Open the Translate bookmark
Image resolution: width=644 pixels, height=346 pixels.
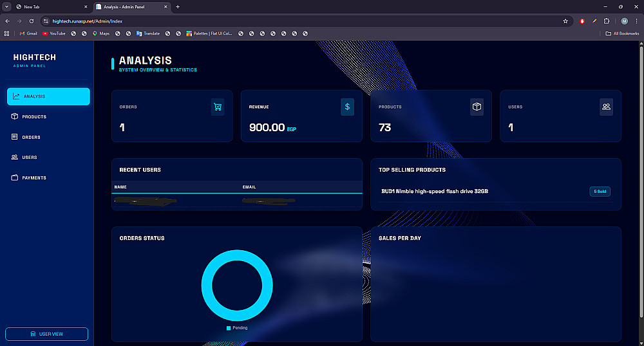click(x=148, y=33)
